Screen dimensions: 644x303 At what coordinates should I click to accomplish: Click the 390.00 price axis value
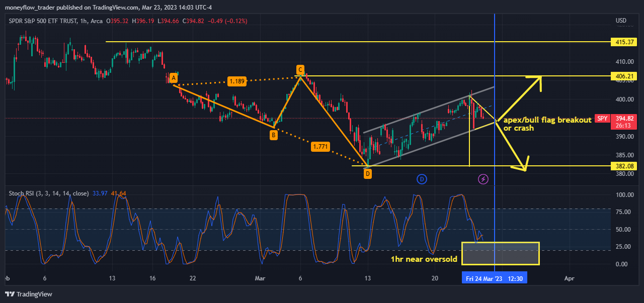pos(624,137)
